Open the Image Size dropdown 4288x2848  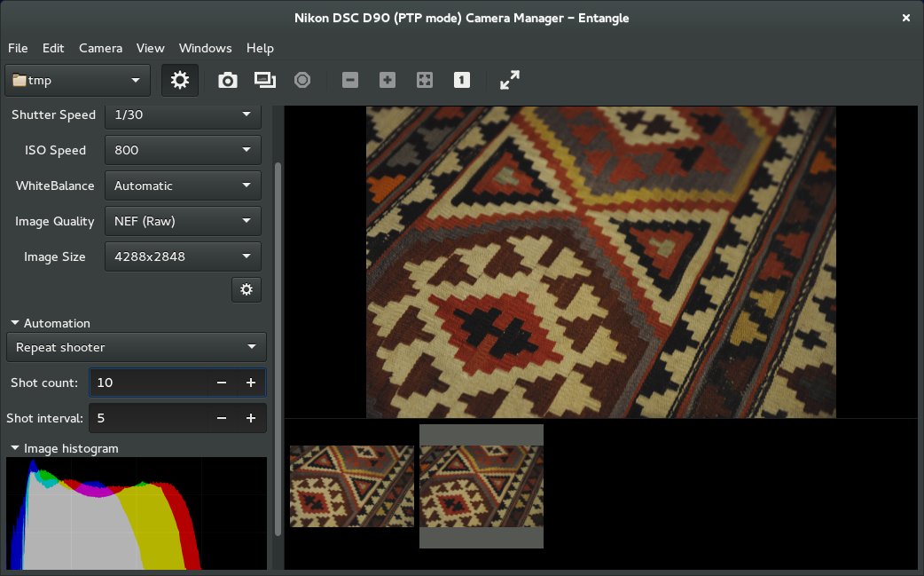point(183,256)
